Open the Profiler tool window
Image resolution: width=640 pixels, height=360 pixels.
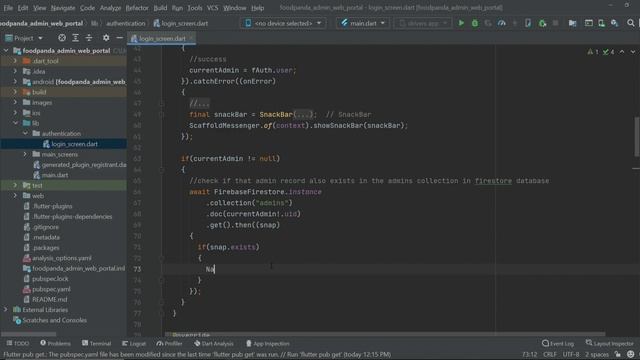click(x=169, y=344)
